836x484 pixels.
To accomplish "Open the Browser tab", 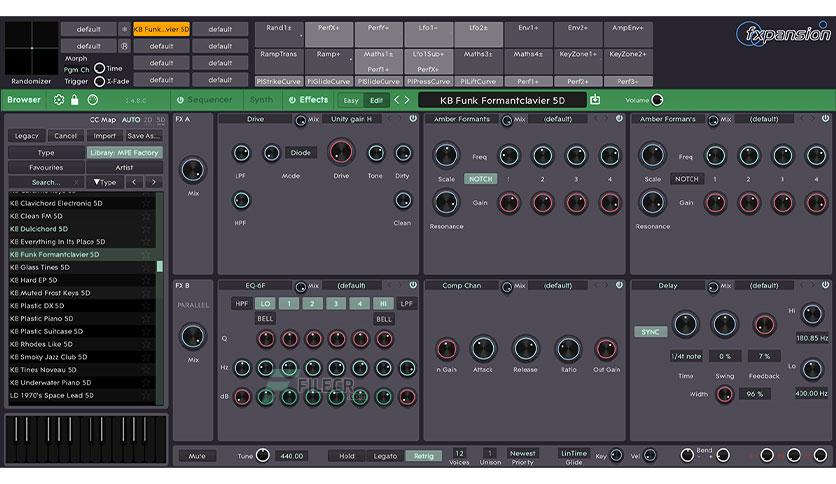I will pos(24,100).
